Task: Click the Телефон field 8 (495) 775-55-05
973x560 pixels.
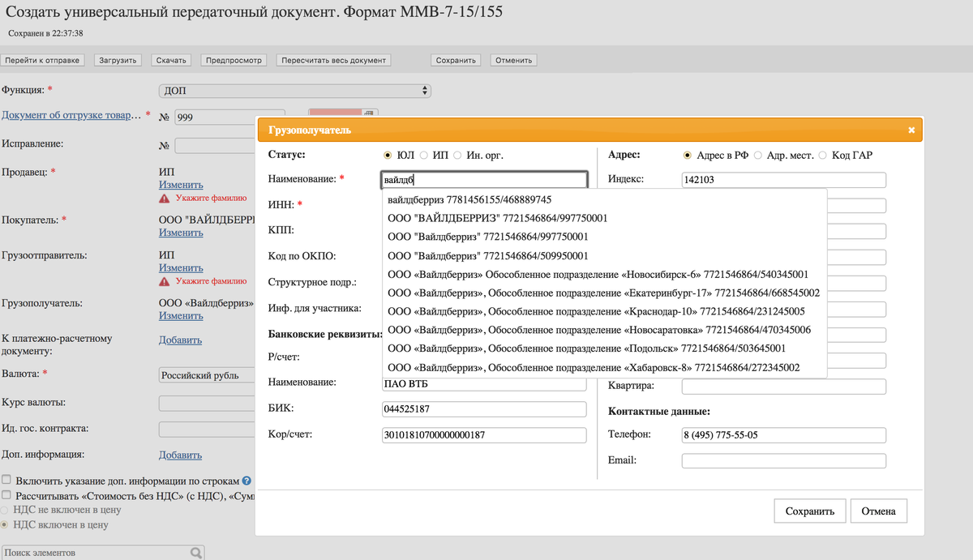Action: coord(784,435)
